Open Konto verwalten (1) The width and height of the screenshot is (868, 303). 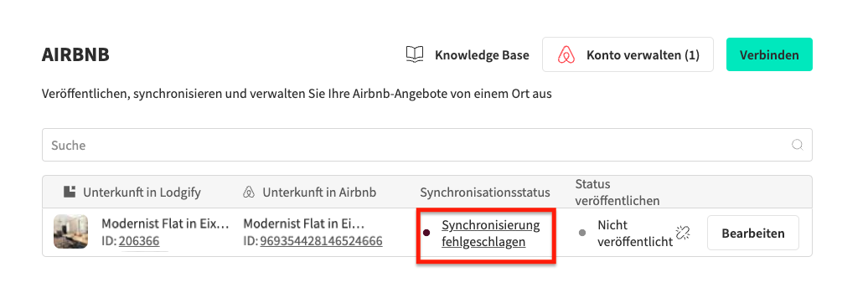tap(628, 54)
